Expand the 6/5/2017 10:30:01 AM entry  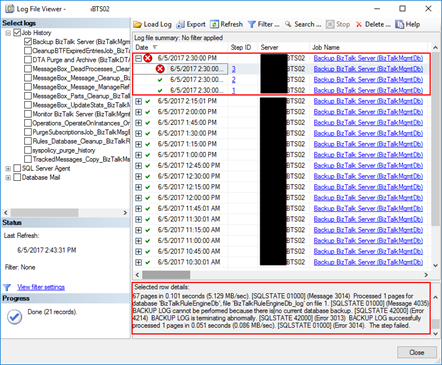point(138,262)
